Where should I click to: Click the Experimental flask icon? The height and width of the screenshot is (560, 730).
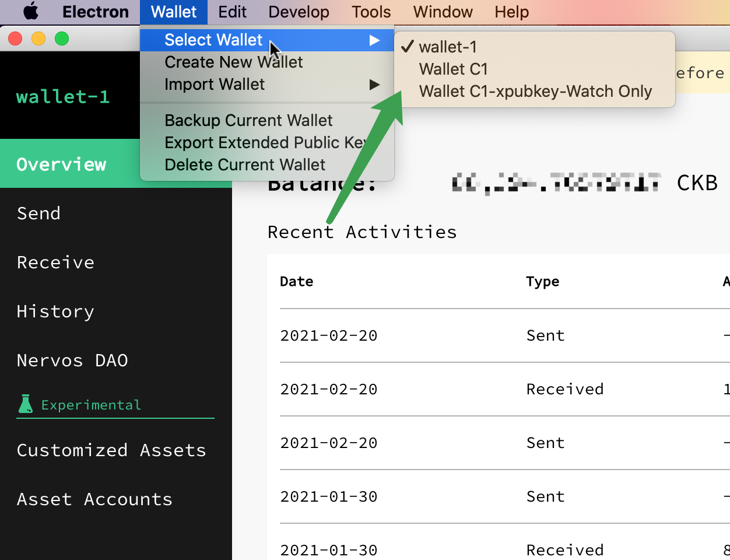tap(25, 404)
